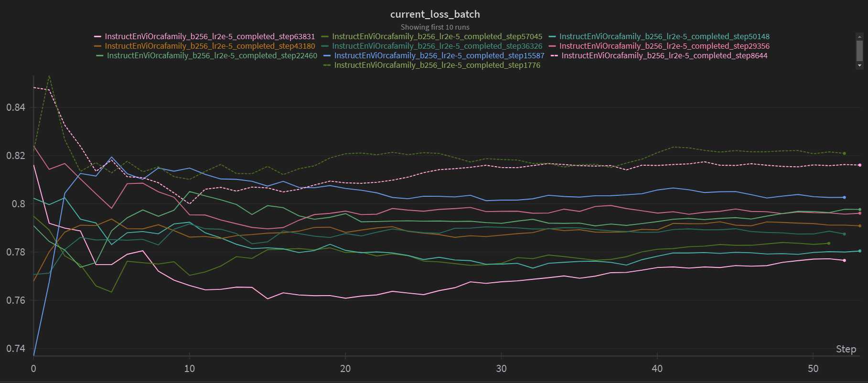Click the step29356 legend label
Screen dimensions: 868x383
point(664,46)
